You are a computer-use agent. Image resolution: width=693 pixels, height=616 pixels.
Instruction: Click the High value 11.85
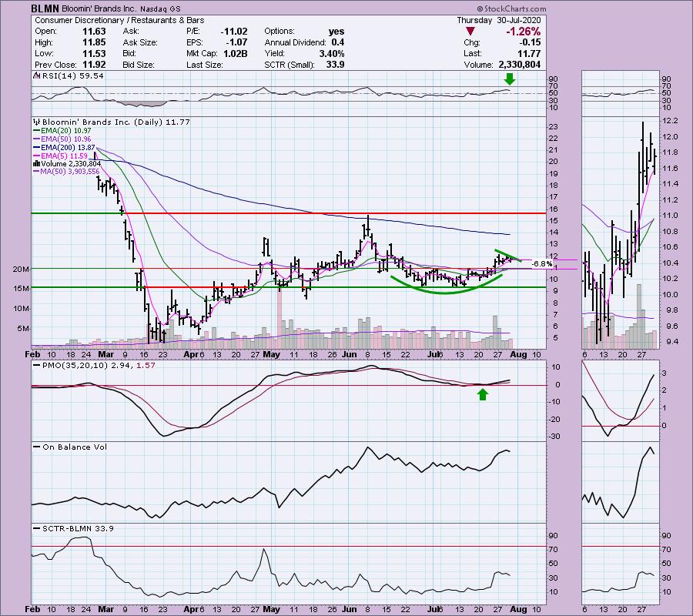(x=94, y=42)
